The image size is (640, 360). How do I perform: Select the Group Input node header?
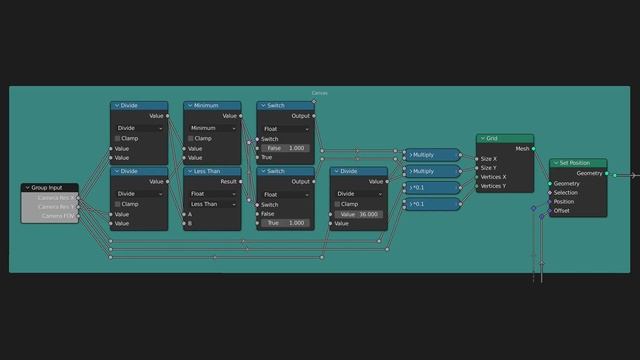click(x=50, y=188)
